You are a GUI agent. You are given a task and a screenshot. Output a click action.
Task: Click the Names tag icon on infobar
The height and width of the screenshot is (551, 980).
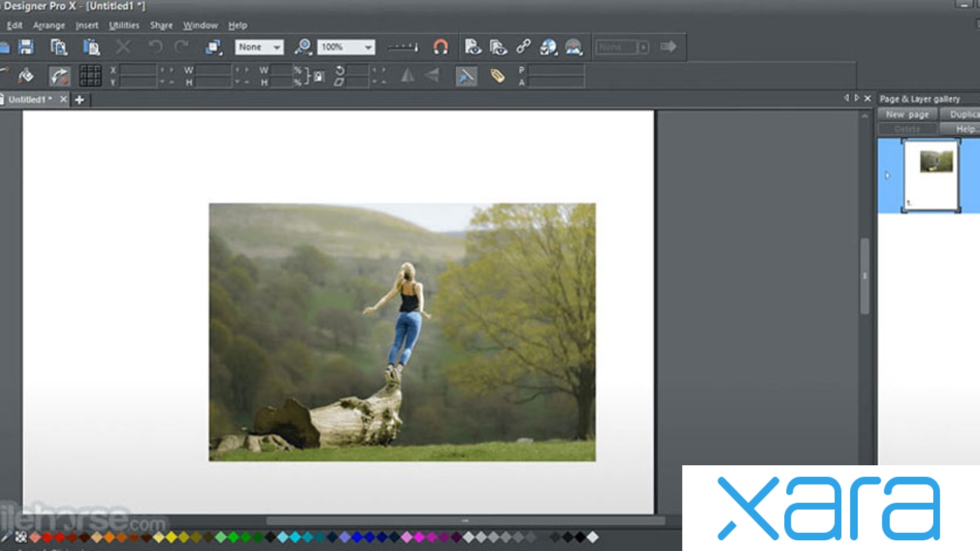tap(498, 77)
